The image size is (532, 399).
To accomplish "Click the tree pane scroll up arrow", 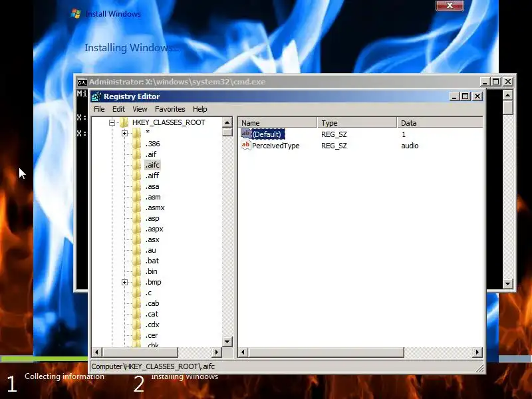I will click(227, 122).
